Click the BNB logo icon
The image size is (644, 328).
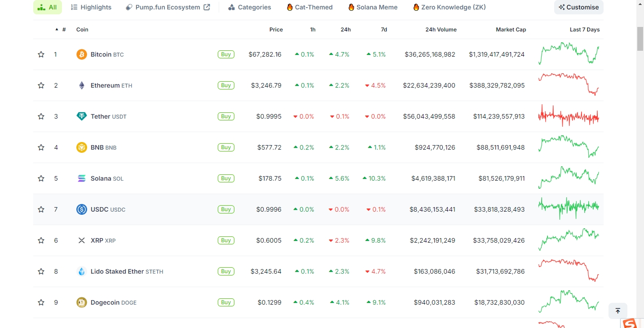pyautogui.click(x=81, y=147)
